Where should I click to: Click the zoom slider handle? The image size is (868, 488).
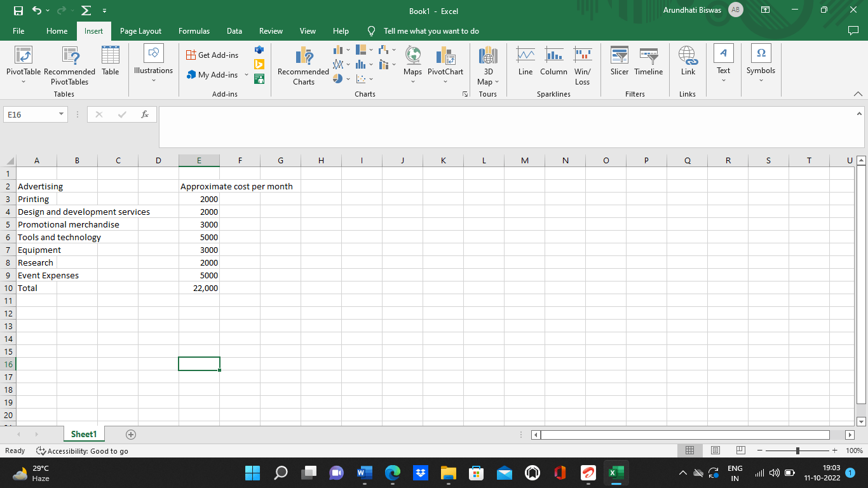[x=797, y=451]
